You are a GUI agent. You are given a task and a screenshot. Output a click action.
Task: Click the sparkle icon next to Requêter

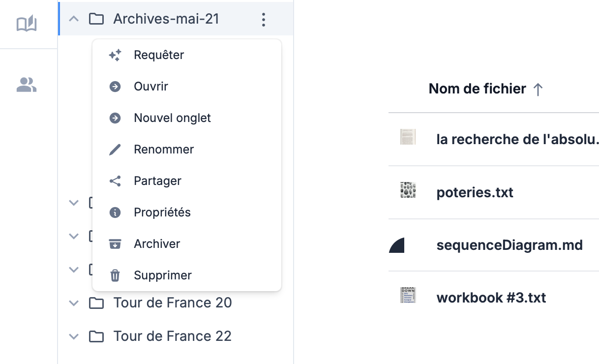coord(115,55)
